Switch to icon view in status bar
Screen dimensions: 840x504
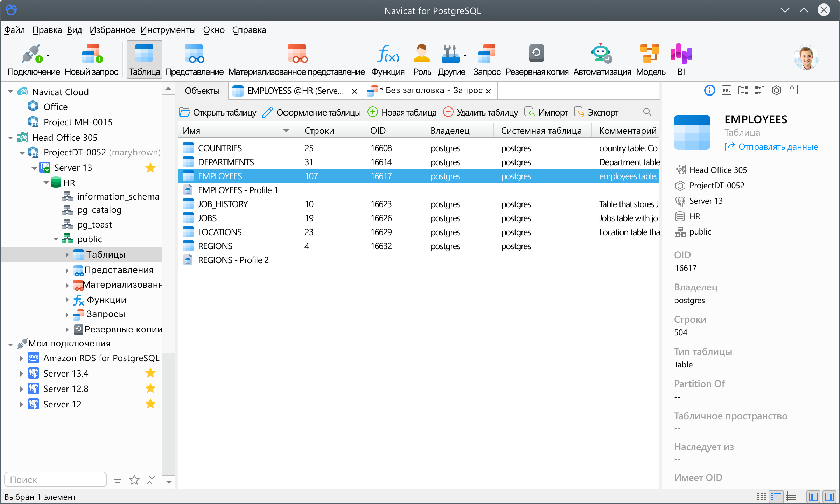click(x=762, y=497)
